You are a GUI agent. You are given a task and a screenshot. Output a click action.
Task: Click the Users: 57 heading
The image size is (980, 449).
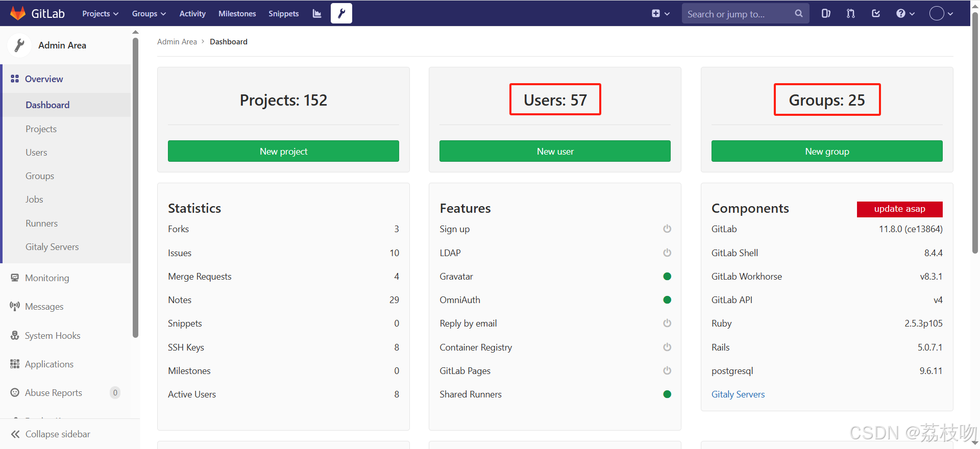(x=555, y=100)
